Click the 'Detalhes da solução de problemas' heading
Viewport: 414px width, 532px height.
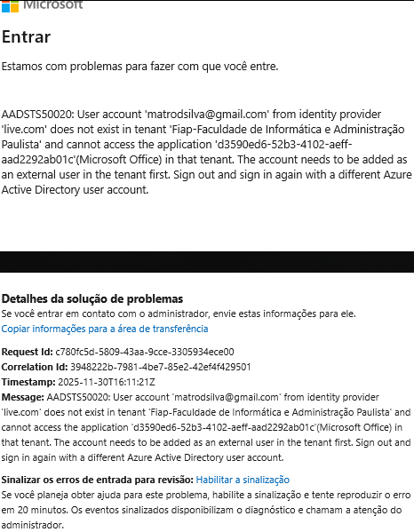(x=92, y=299)
